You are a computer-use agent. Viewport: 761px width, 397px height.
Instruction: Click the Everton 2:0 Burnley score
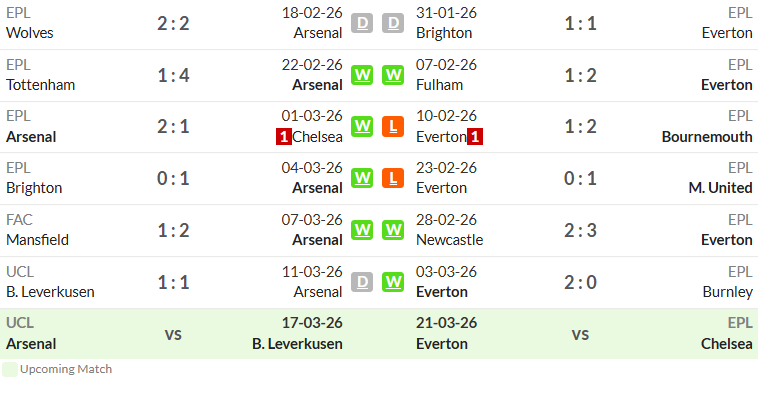coord(580,282)
